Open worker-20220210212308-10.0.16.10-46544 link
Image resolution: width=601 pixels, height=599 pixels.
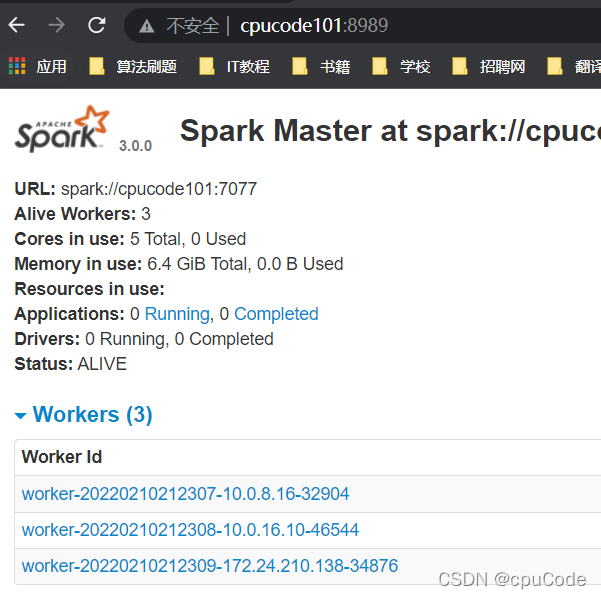[x=190, y=530]
